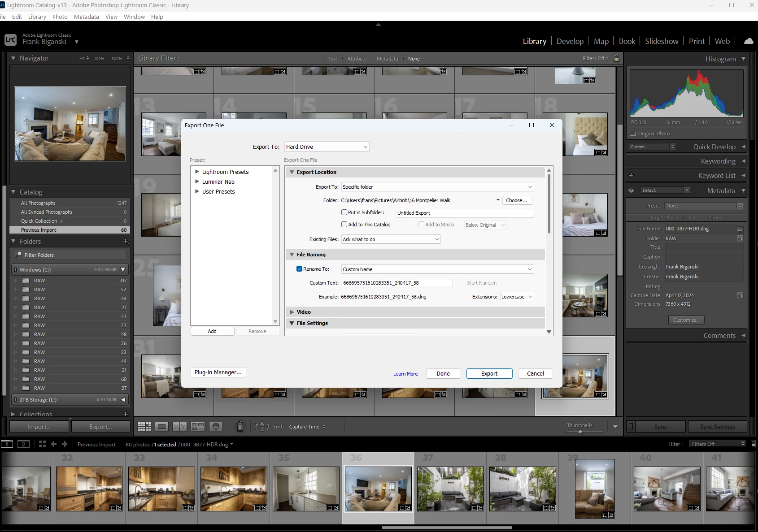Open the Plug-in Manager
Viewport: 758px width, 532px height.
coord(218,372)
